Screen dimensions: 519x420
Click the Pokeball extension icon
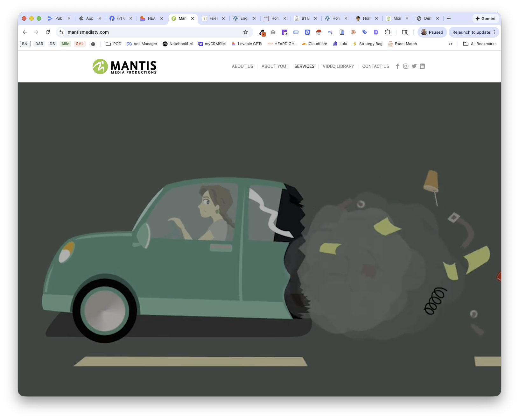[x=319, y=32]
